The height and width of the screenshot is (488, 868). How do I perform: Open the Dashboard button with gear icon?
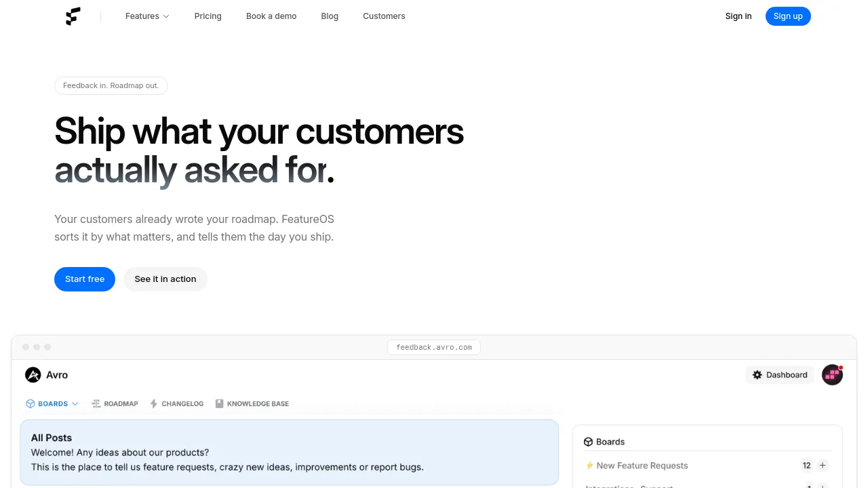pyautogui.click(x=780, y=375)
